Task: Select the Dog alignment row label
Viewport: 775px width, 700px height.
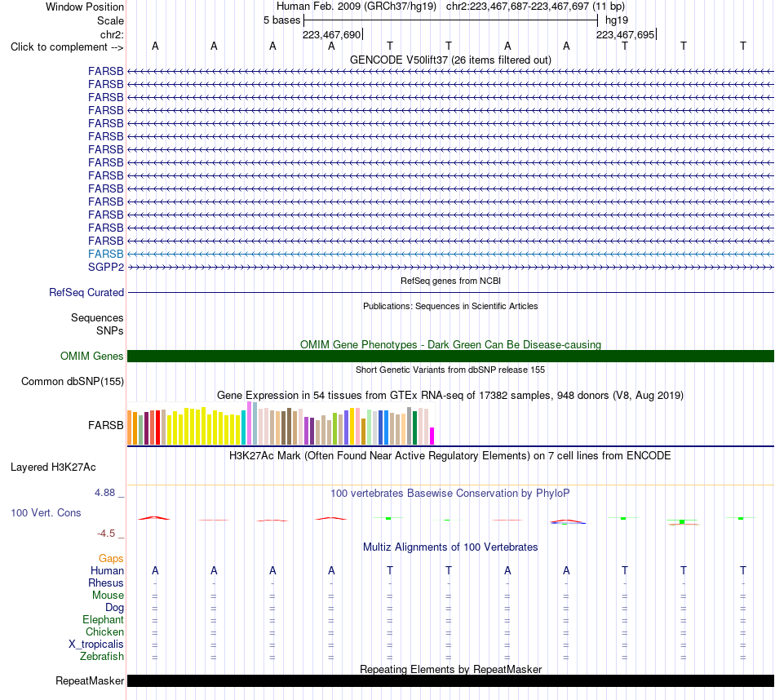Action: 114,608
